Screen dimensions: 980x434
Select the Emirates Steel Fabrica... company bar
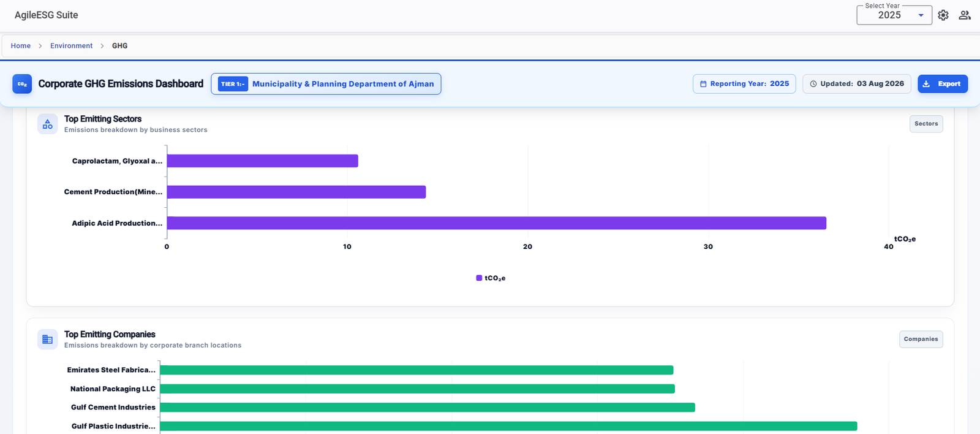pos(417,370)
